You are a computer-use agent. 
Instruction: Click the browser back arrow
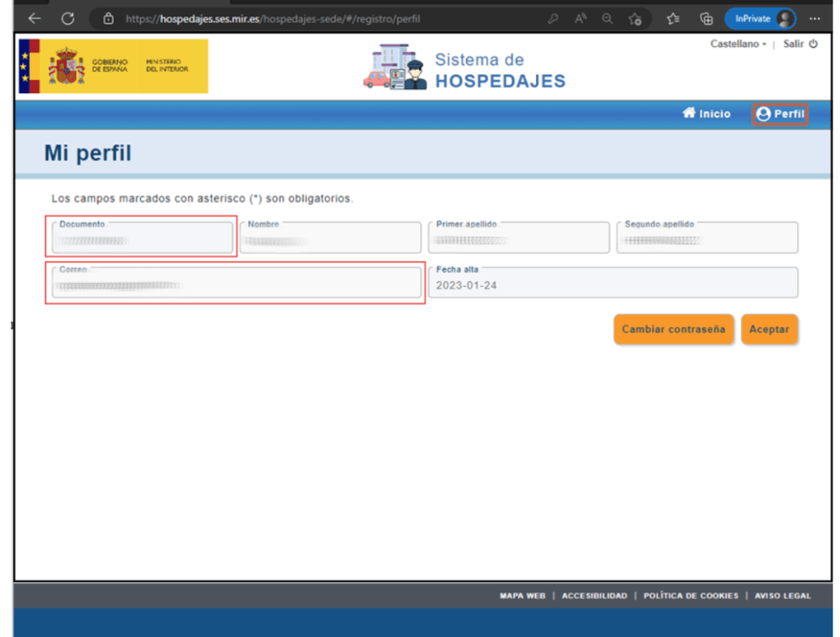[35, 18]
